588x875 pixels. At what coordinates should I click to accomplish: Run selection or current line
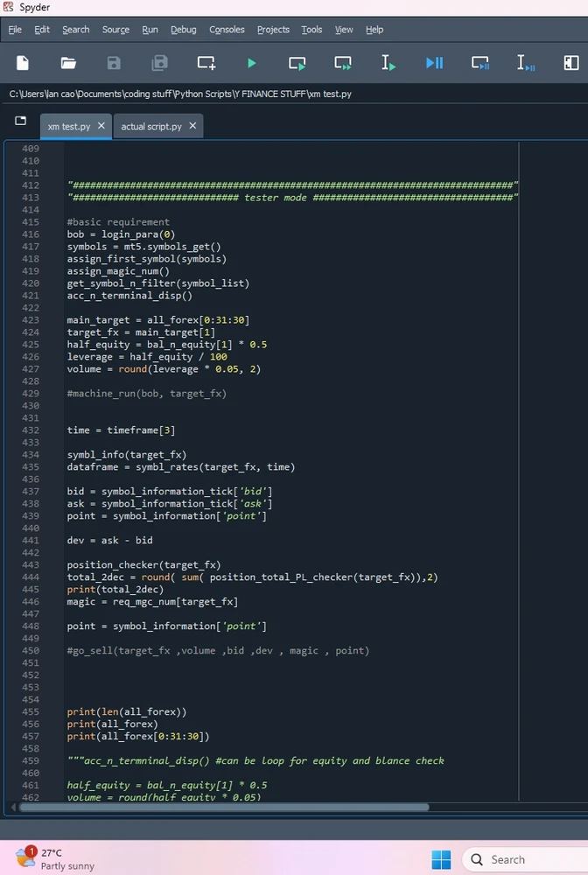388,63
